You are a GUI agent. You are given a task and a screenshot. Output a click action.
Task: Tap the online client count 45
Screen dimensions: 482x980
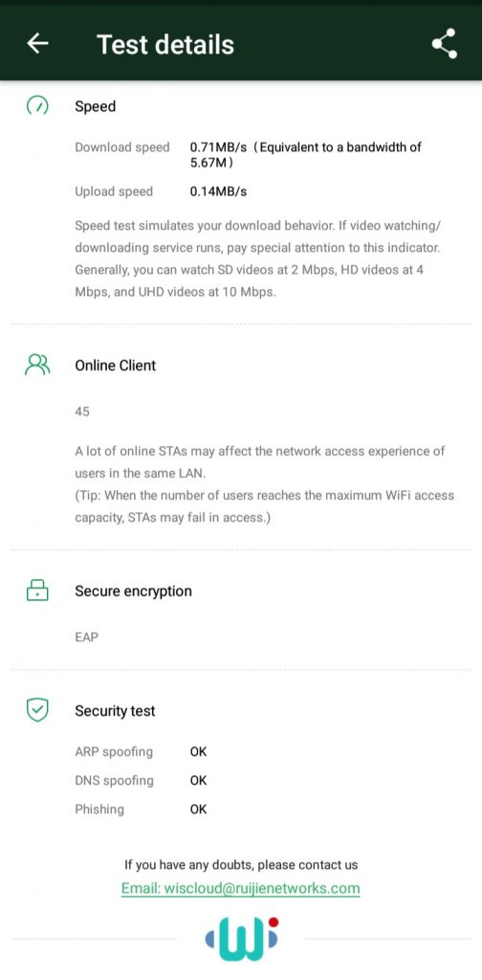(x=82, y=412)
